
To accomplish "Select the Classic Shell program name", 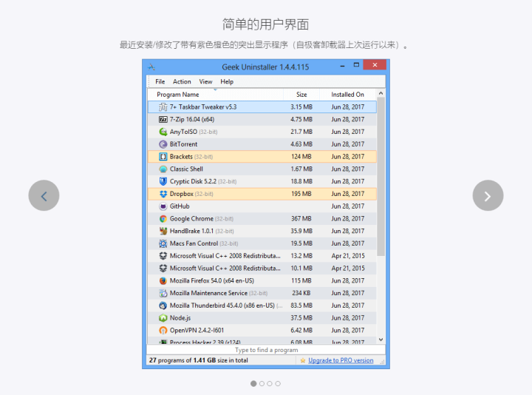I will [x=186, y=169].
